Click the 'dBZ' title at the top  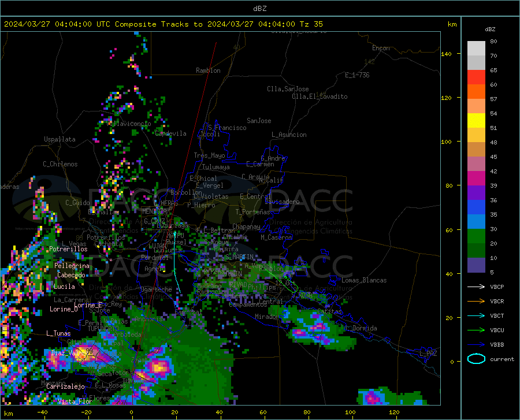259,9
